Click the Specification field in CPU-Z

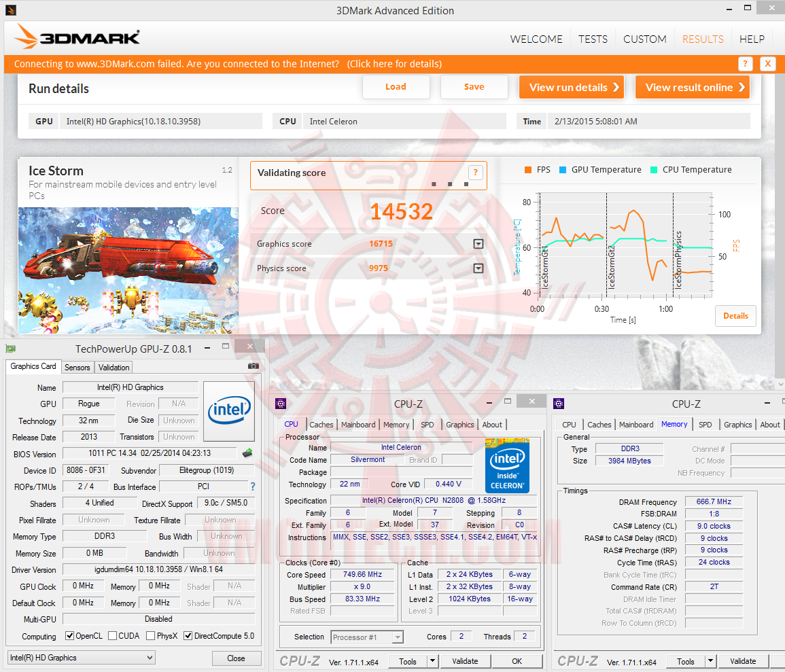[x=434, y=500]
